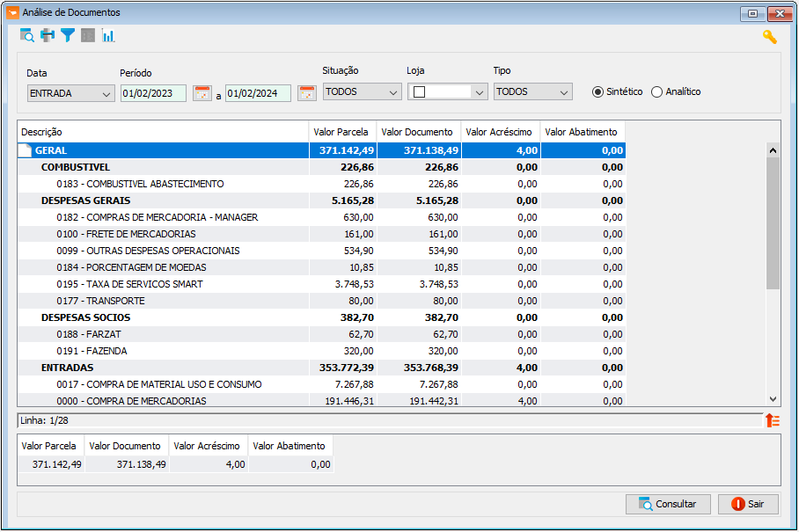Sort by Valor Documento column header
Screen dimensions: 799x532
[419, 132]
